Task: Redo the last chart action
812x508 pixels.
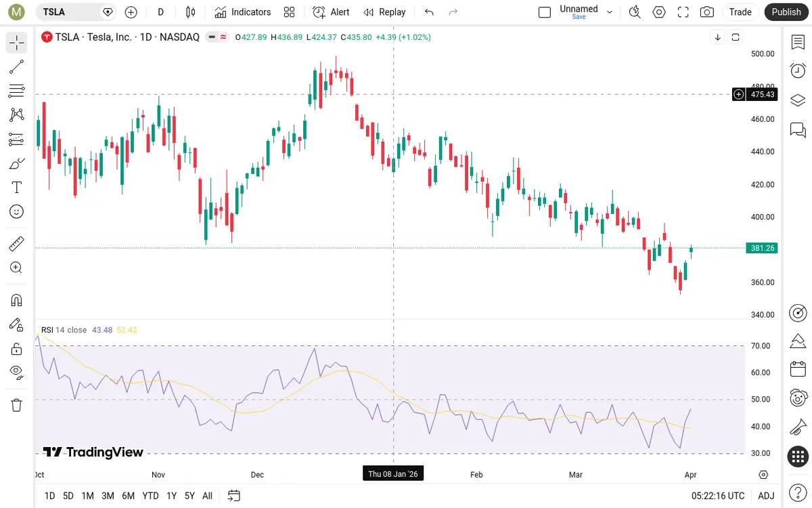Action: point(453,12)
